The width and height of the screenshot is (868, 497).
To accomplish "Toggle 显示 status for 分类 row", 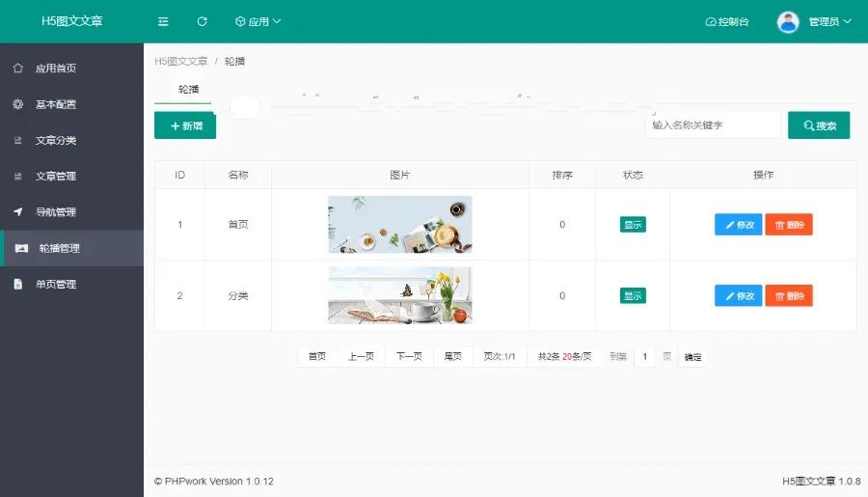I will point(633,295).
